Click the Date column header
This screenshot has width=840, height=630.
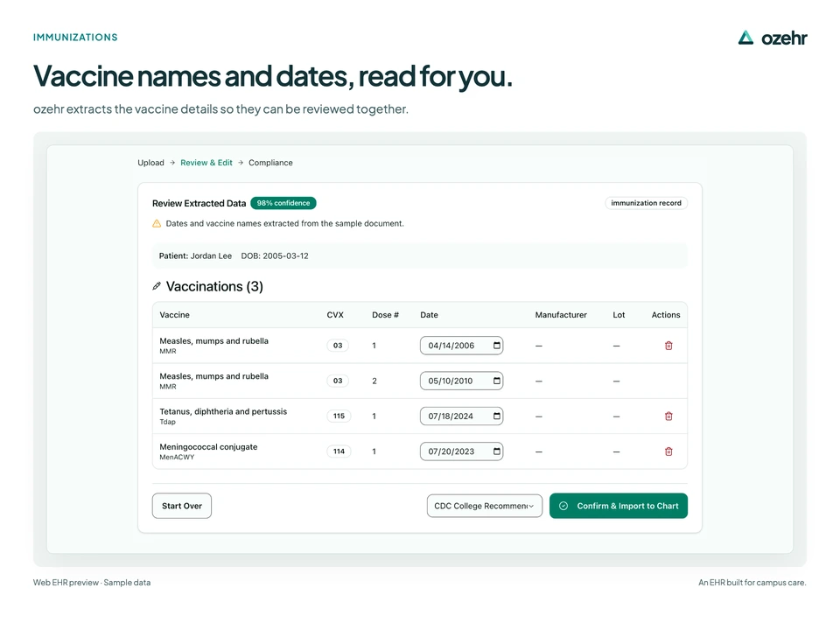(429, 315)
